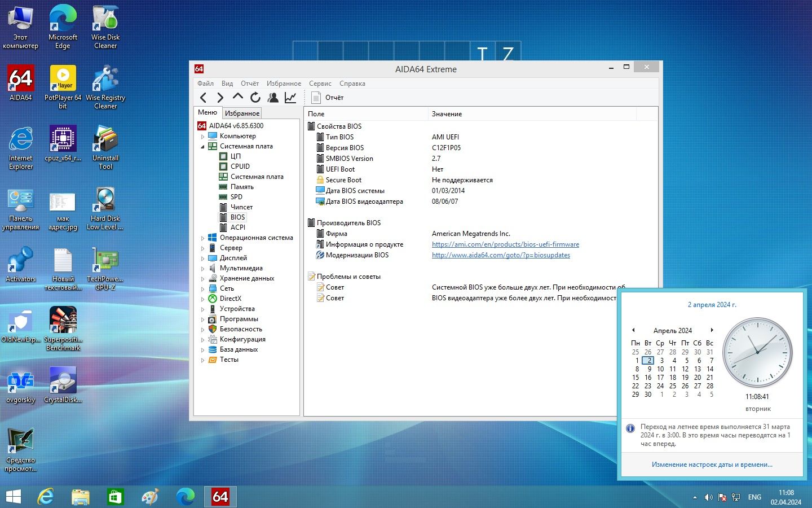Click the next month arrow in calendar
812x508 pixels.
tap(712, 330)
